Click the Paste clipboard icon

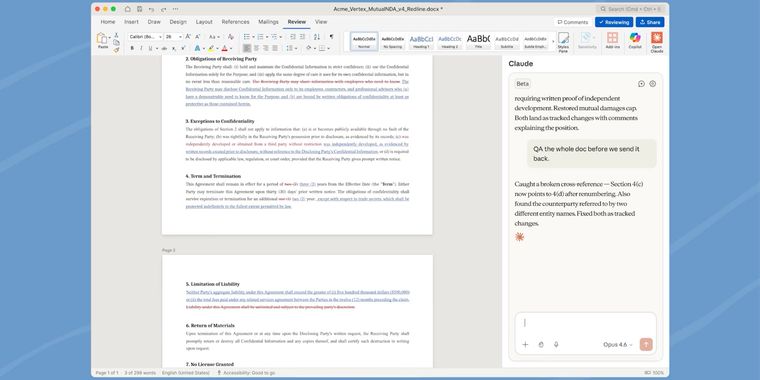point(102,39)
